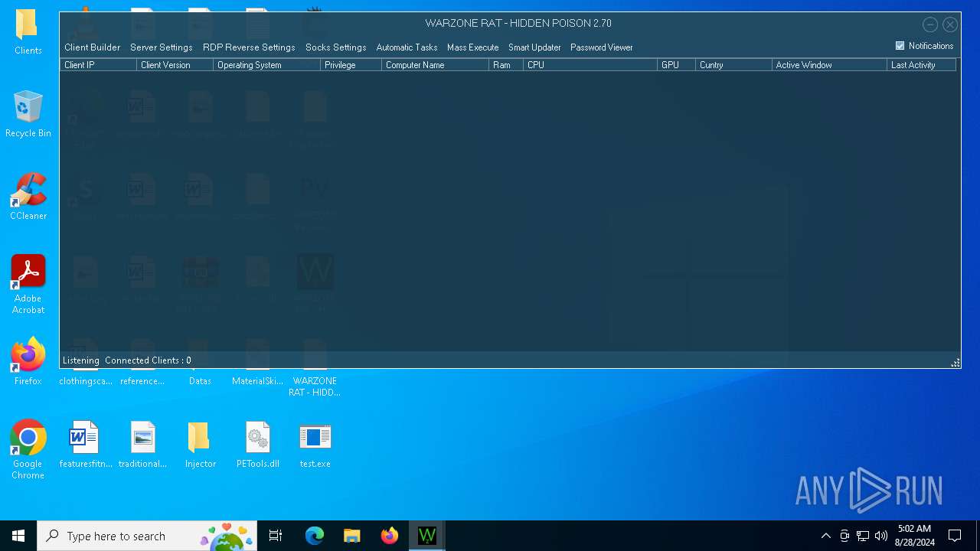
Task: Sort by Client Version column
Action: point(175,65)
